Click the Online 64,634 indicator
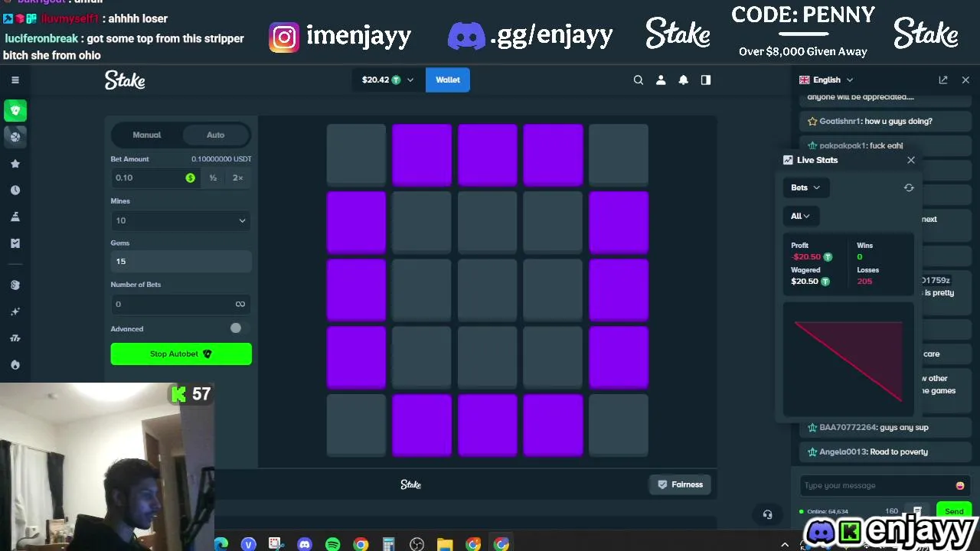 point(824,511)
